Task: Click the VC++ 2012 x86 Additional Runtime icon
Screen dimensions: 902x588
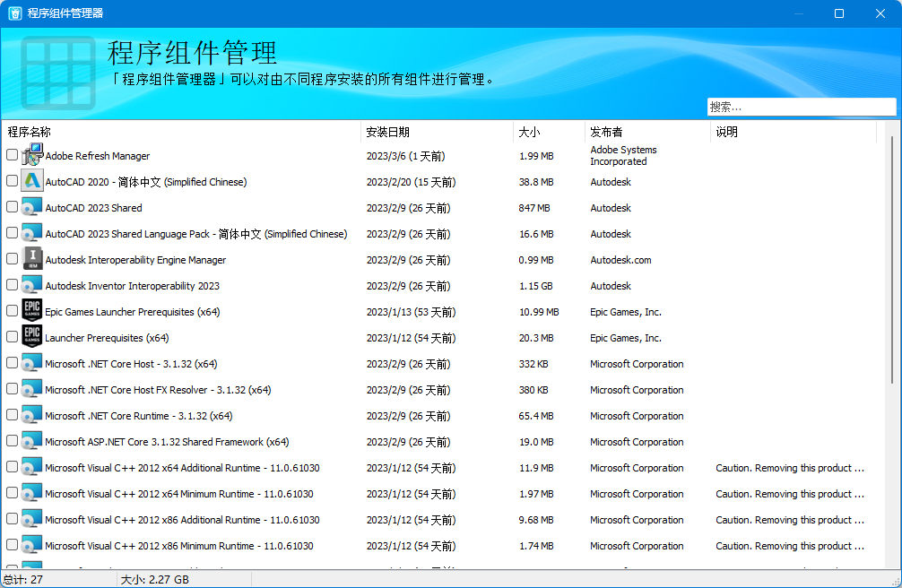Action: click(32, 518)
